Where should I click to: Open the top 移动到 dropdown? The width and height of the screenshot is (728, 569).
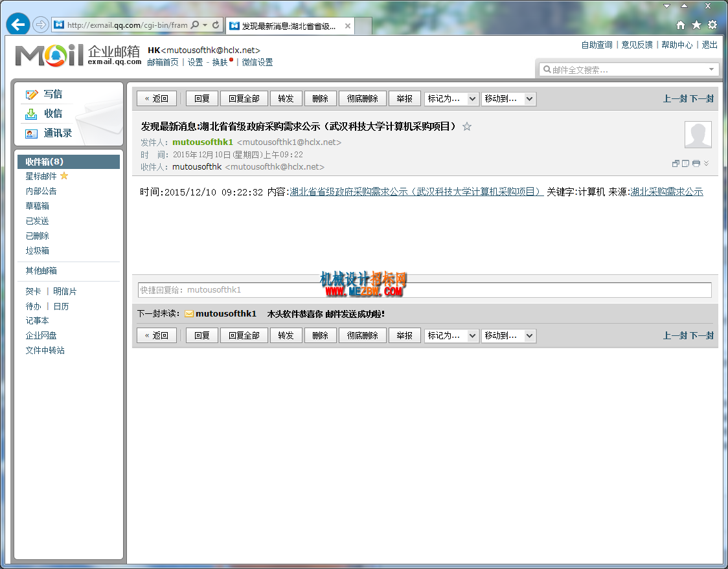[x=508, y=99]
